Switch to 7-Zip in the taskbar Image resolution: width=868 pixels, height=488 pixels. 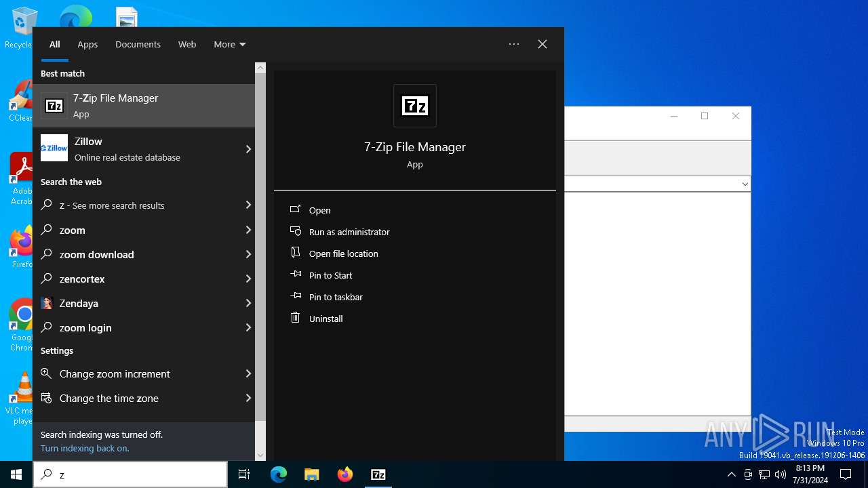[378, 474]
